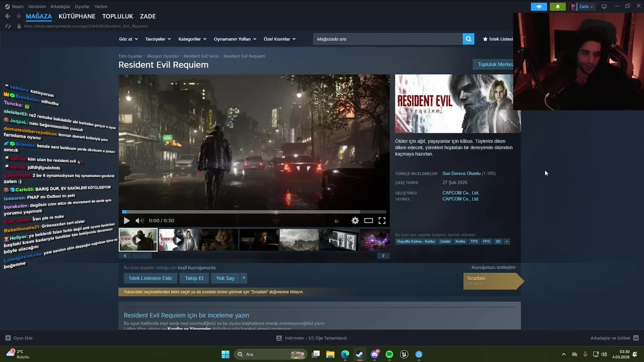Open Kuyruğunuzu özelleştirin link
The height and width of the screenshot is (362, 644).
(x=493, y=267)
